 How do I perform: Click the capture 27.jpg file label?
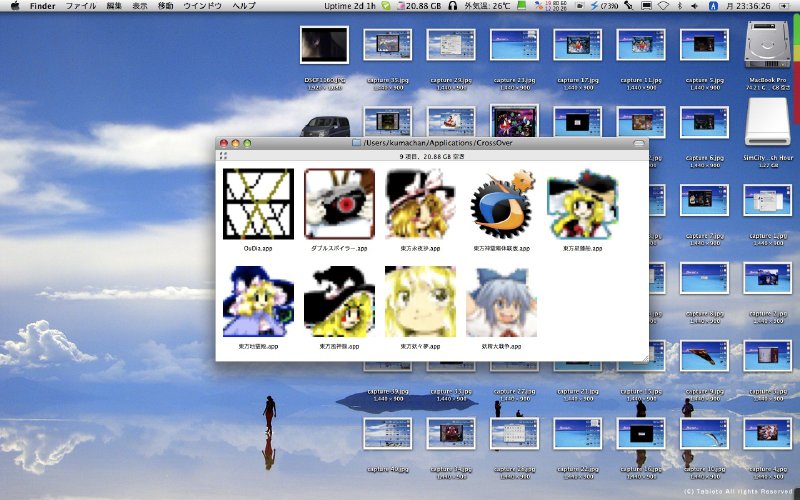pos(514,391)
